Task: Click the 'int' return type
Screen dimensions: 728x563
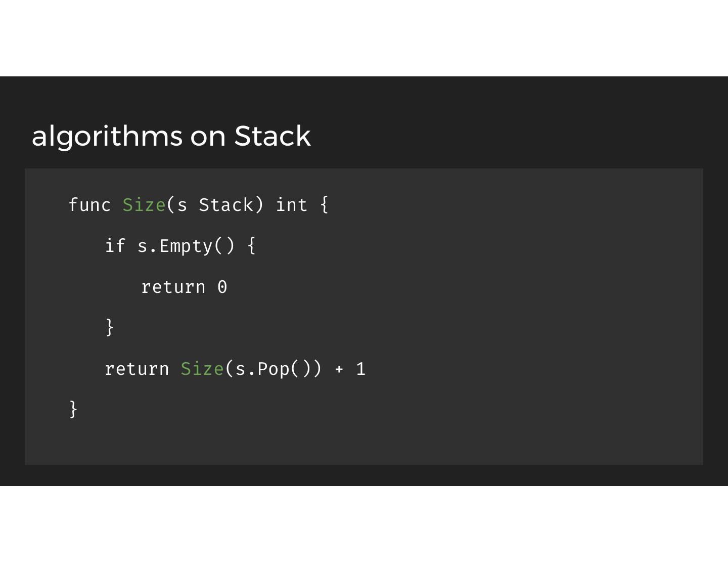Action: pos(292,205)
